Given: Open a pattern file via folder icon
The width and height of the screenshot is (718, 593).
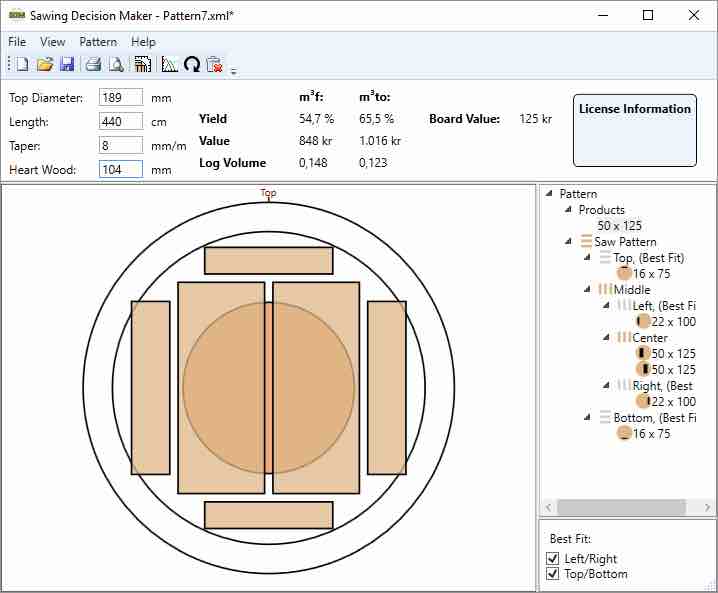Looking at the screenshot, I should (44, 65).
